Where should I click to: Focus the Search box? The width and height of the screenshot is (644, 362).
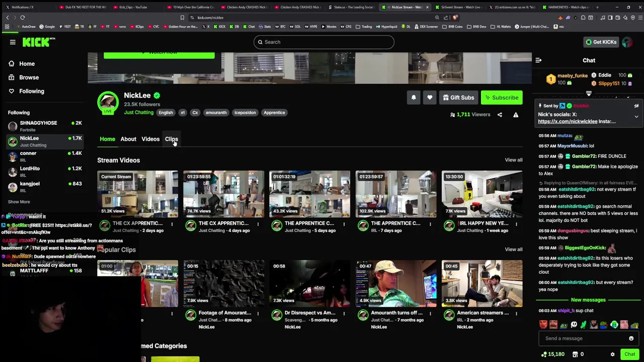324,42
